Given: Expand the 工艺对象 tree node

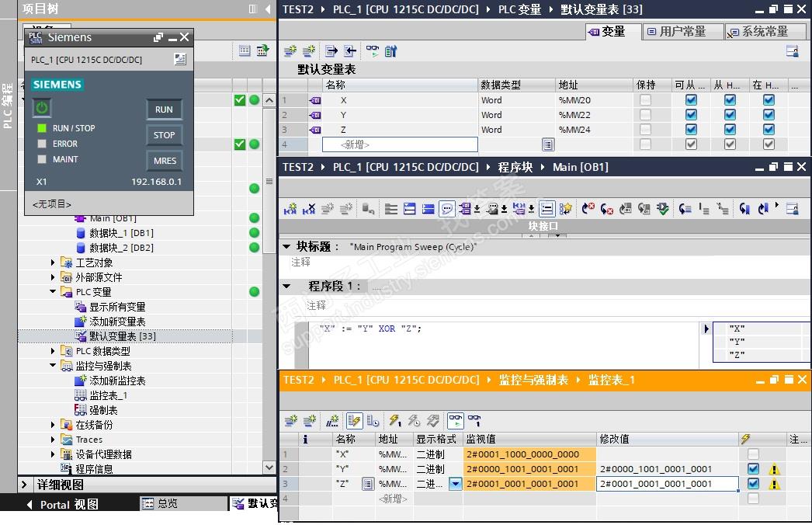Looking at the screenshot, I should point(53,262).
